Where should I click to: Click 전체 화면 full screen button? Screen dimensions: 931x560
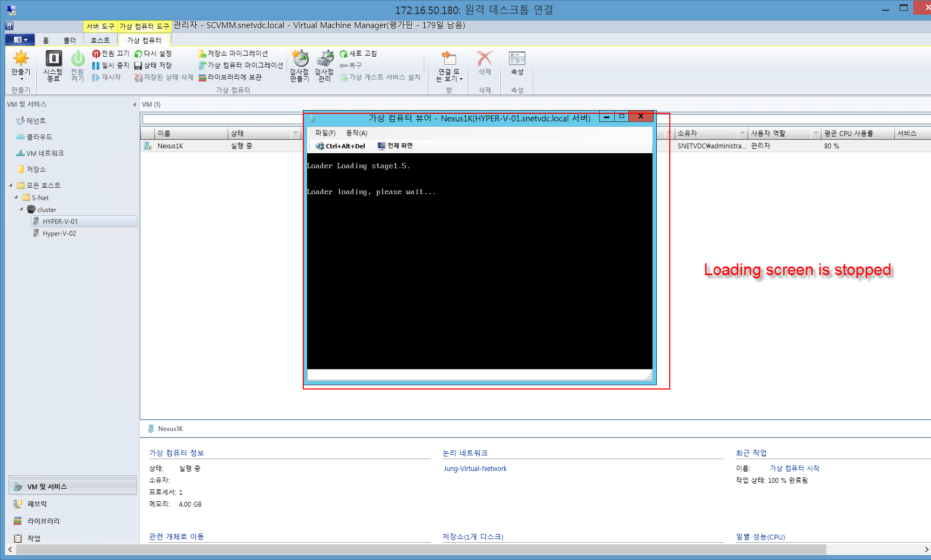click(x=395, y=146)
